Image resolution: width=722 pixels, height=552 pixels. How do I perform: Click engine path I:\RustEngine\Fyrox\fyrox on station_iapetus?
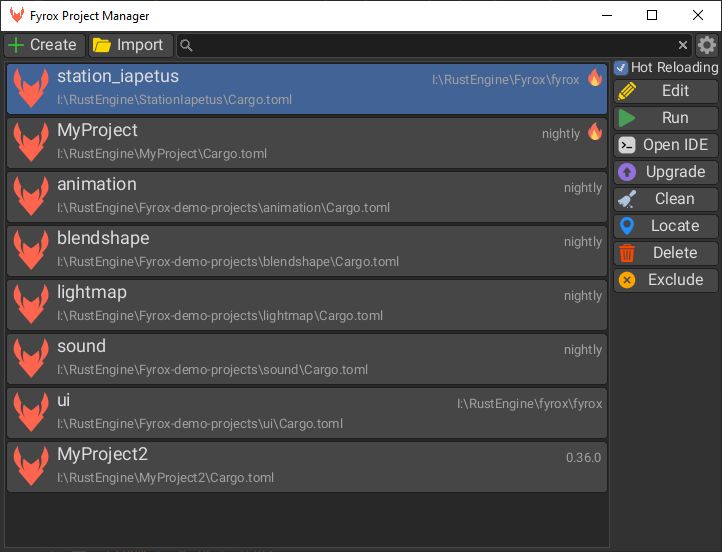click(x=506, y=80)
